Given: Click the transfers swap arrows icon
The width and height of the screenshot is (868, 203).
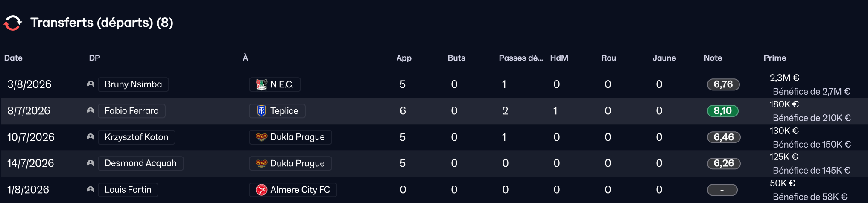Looking at the screenshot, I should click(x=13, y=23).
